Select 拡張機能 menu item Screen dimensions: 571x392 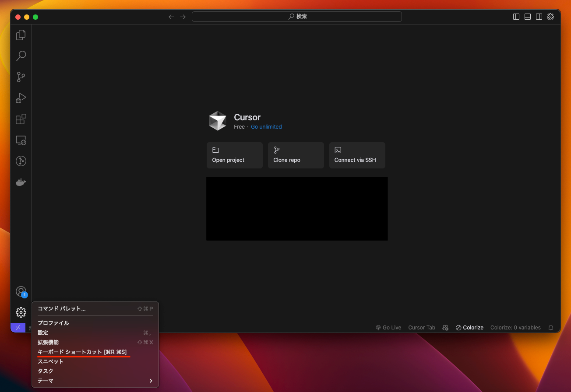(x=95, y=342)
